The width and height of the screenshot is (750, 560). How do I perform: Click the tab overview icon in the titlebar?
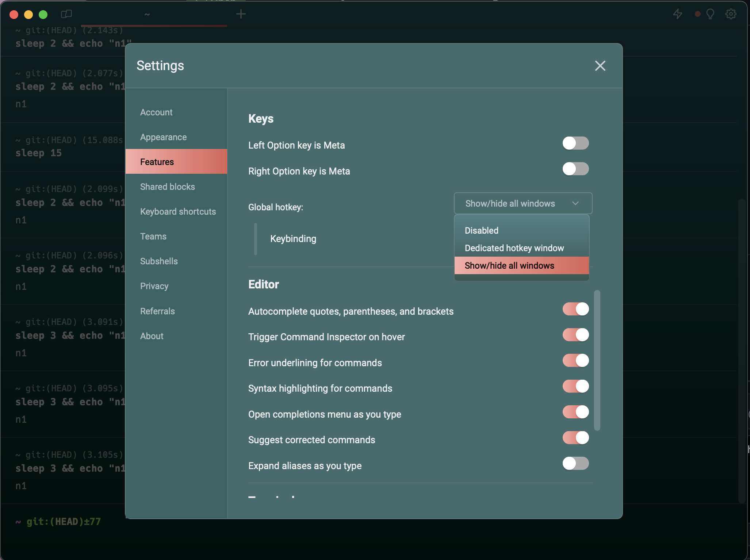pos(67,14)
